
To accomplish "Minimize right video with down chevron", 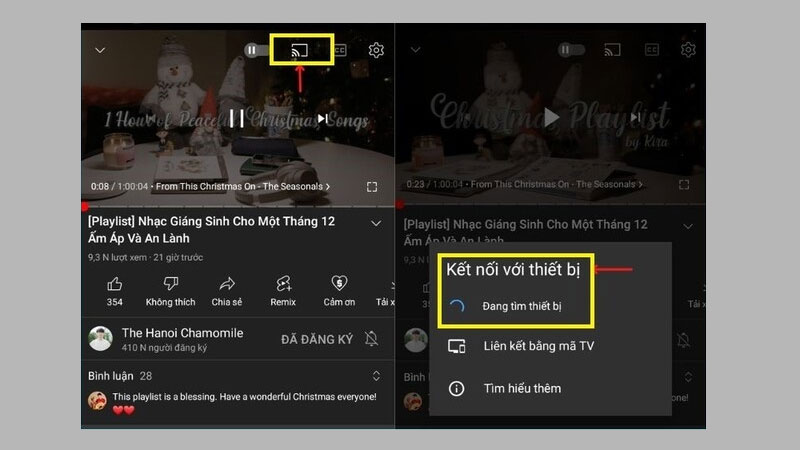I will (416, 49).
